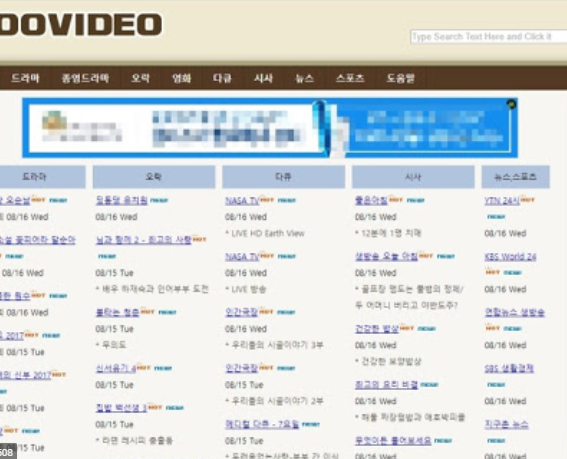Open the NASA TV link with LIVE 방송

tap(242, 256)
